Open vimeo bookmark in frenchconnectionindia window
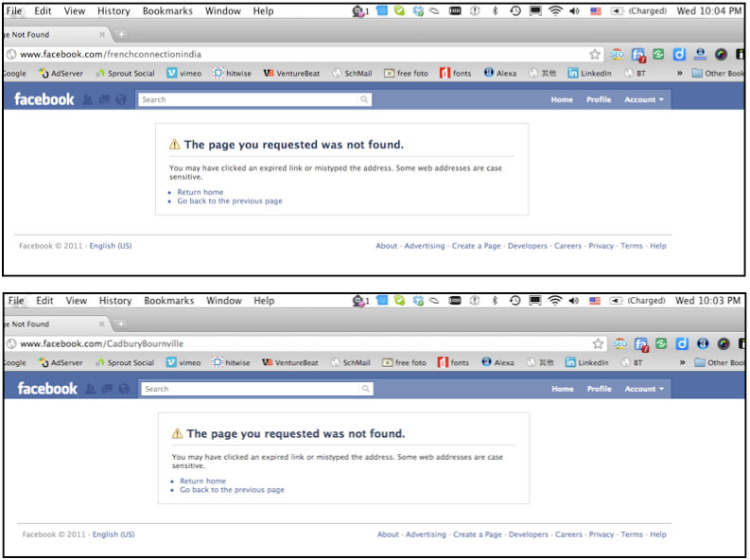 click(184, 73)
